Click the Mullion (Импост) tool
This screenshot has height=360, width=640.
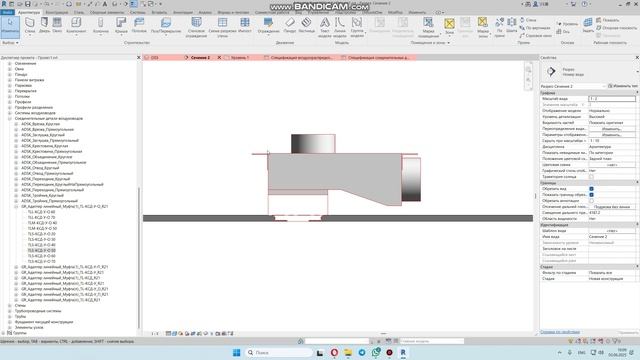click(245, 25)
